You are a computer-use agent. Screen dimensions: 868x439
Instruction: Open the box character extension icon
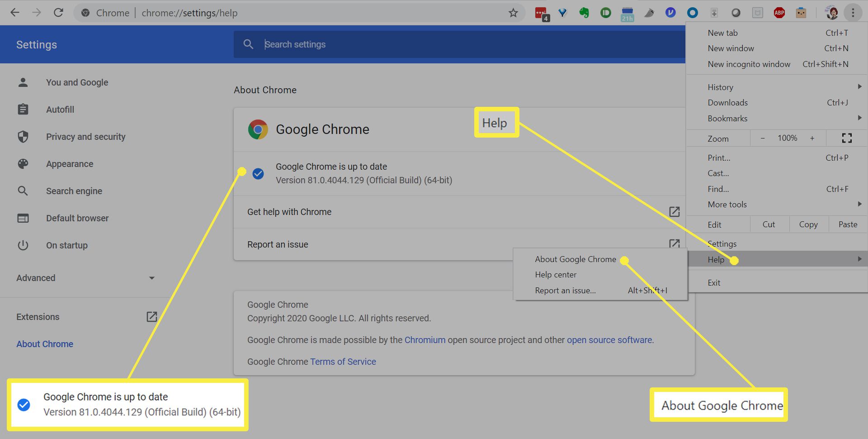[x=801, y=13]
